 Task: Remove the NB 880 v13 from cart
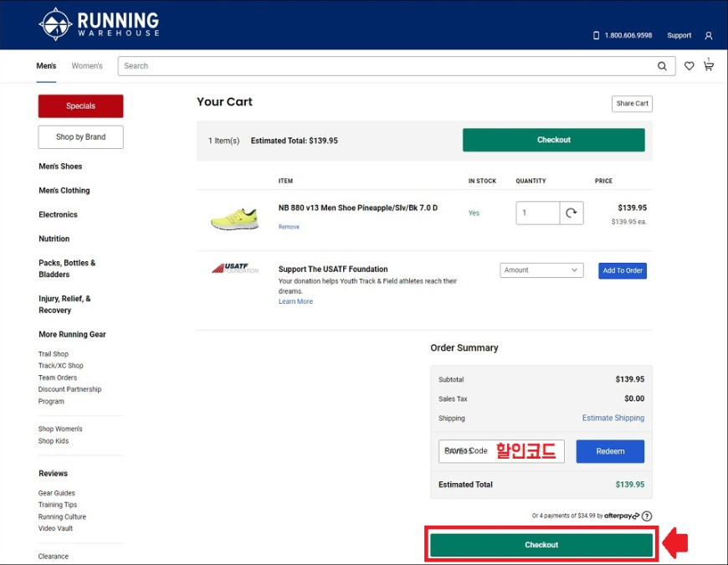pyautogui.click(x=289, y=227)
